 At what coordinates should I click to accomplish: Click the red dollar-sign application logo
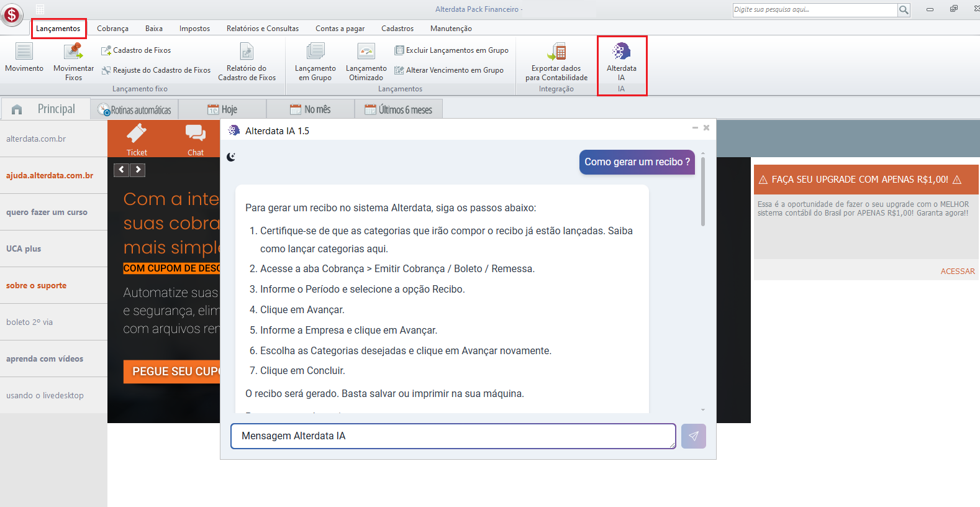(x=12, y=14)
